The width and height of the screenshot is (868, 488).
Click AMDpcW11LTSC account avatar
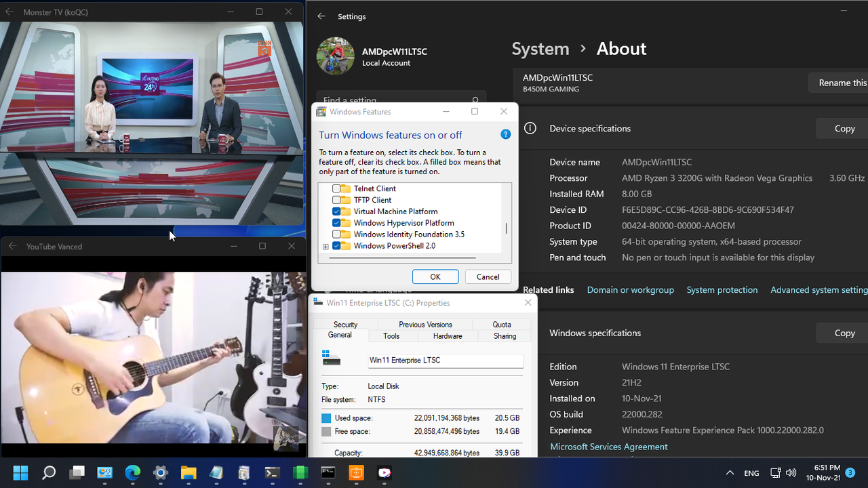tap(335, 56)
